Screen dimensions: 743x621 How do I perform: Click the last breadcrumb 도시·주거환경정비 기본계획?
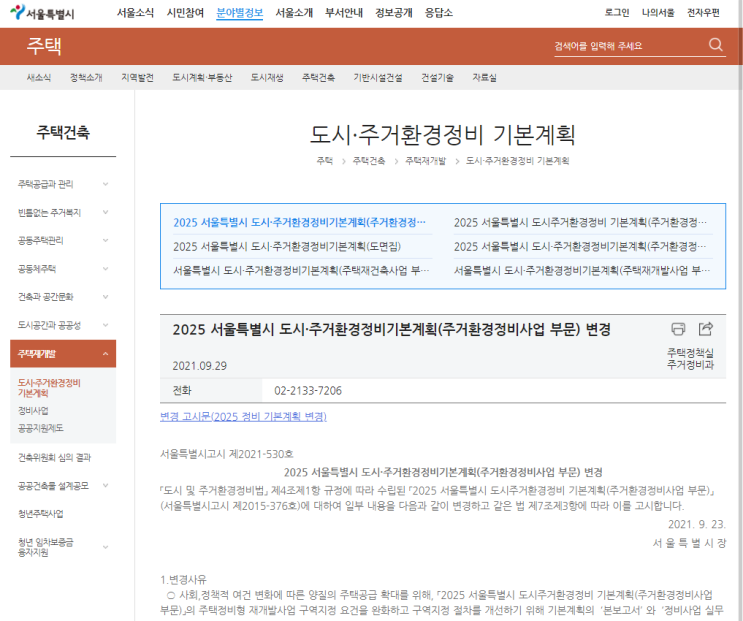tap(517, 161)
